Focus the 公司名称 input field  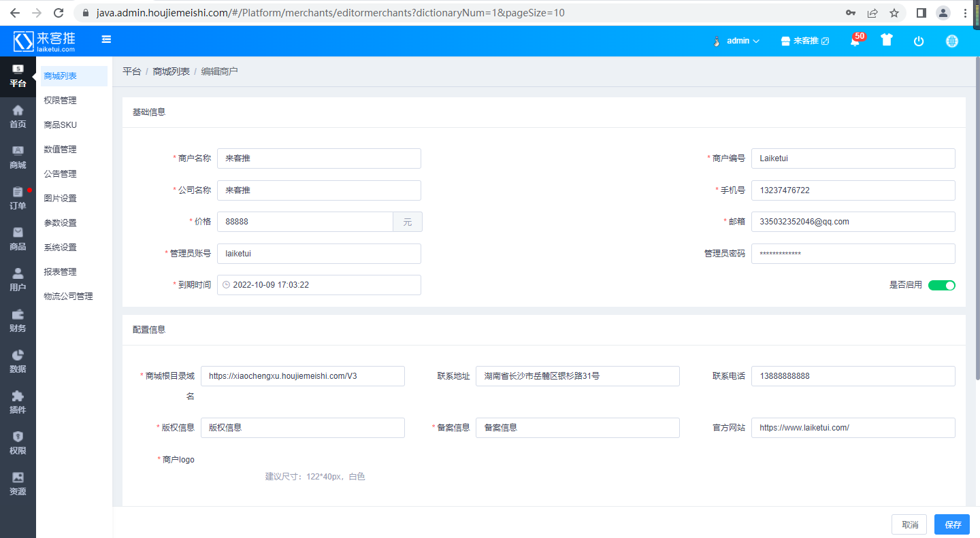(x=319, y=190)
